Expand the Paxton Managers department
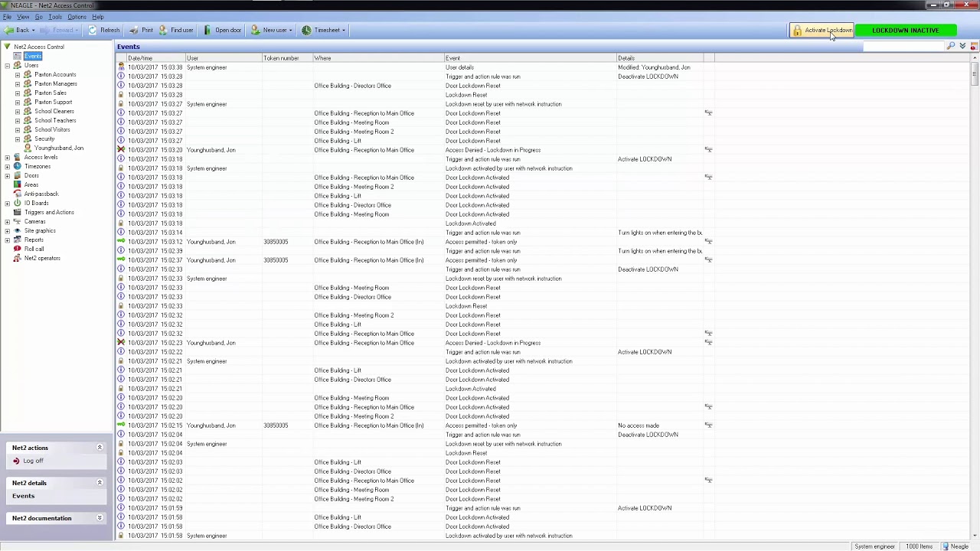Image resolution: width=980 pixels, height=551 pixels. pos(18,83)
